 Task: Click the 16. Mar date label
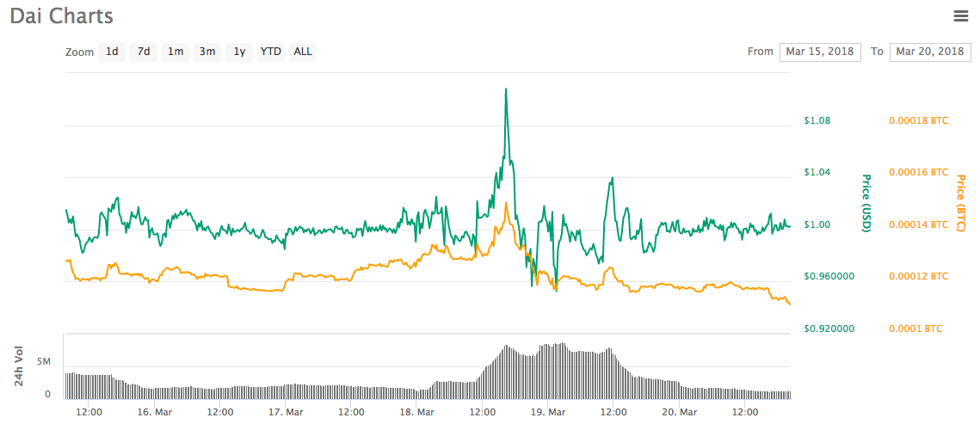[x=155, y=413]
